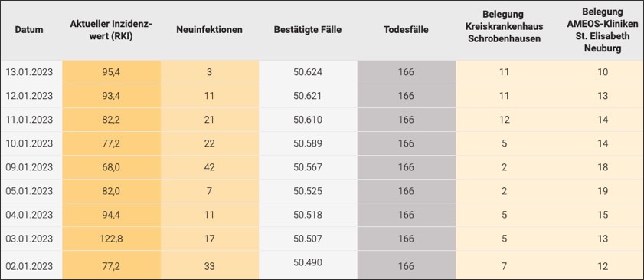
Task: Click the Datum column header
Action: pos(29,30)
